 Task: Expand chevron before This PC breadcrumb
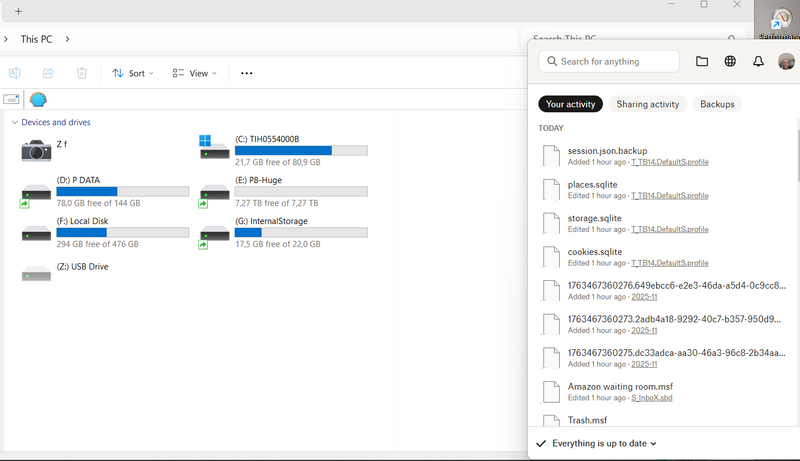[x=6, y=39]
